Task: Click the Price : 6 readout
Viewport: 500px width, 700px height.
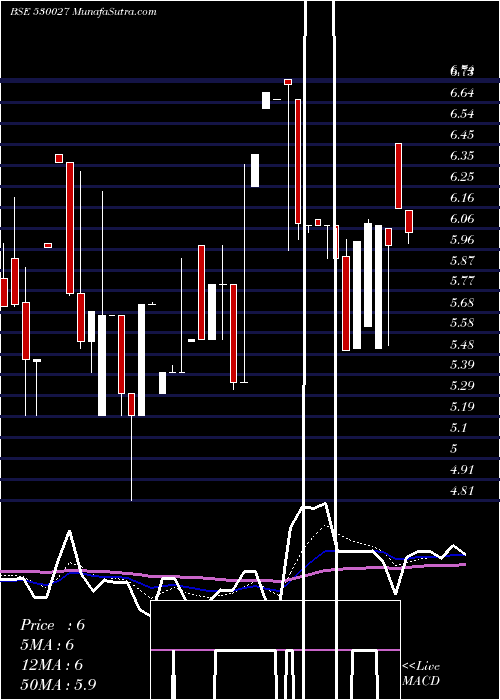Action: click(x=52, y=625)
